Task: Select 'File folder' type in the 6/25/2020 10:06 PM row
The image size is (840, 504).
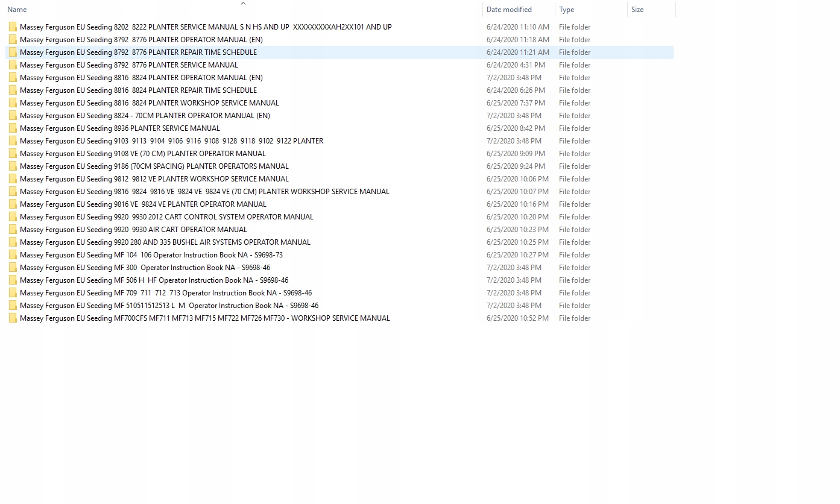Action: click(x=575, y=179)
